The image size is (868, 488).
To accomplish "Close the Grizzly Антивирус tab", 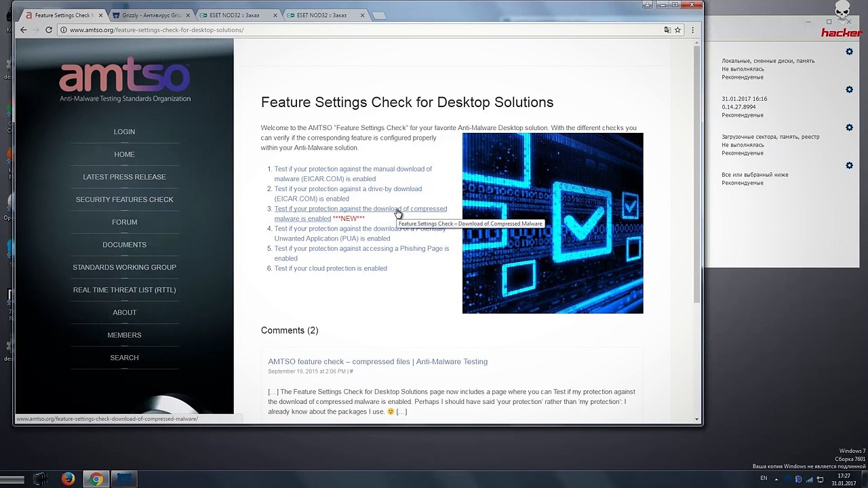I will click(x=186, y=15).
